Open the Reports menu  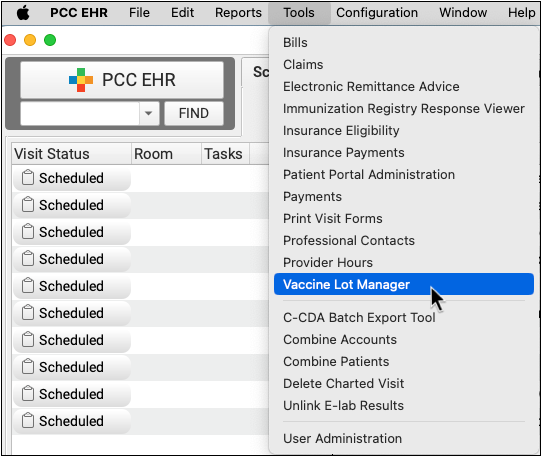point(238,13)
